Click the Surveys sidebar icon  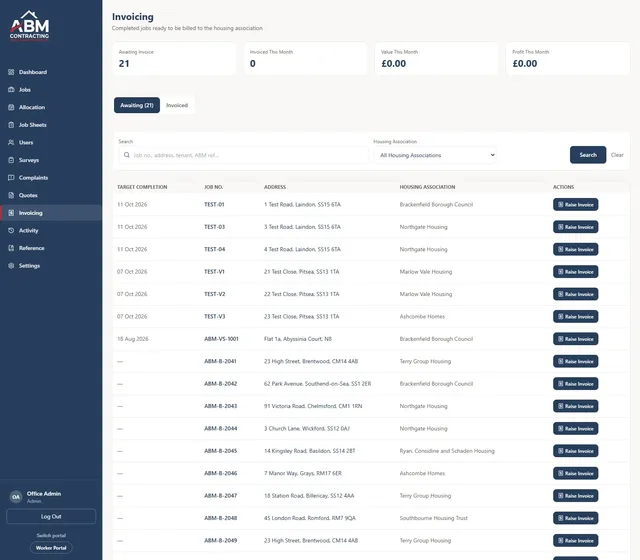point(11,160)
